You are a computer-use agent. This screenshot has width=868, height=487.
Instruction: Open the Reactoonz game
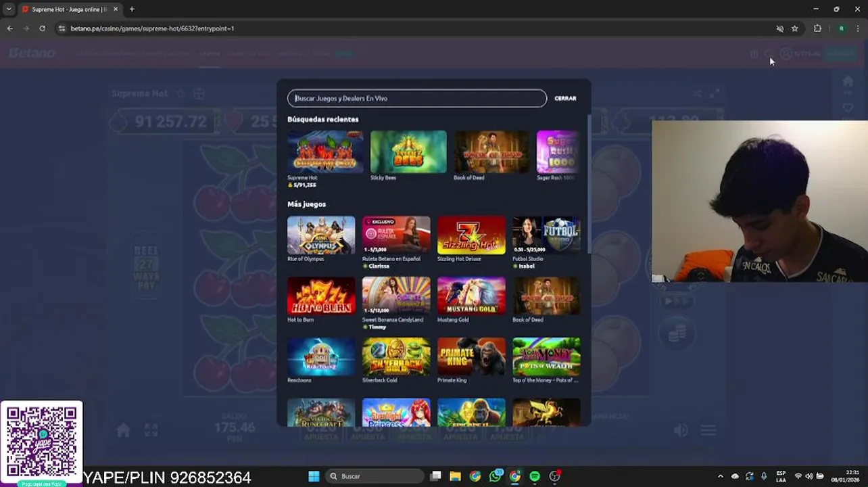point(321,356)
